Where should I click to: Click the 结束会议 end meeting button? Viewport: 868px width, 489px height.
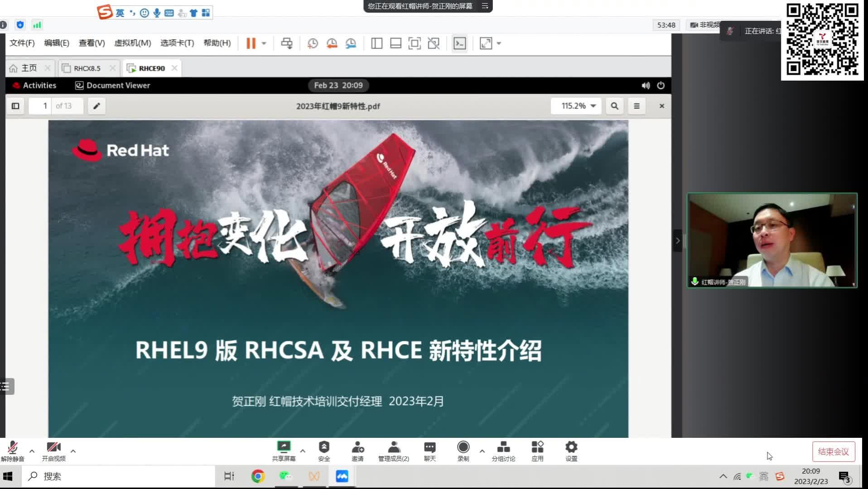point(834,451)
